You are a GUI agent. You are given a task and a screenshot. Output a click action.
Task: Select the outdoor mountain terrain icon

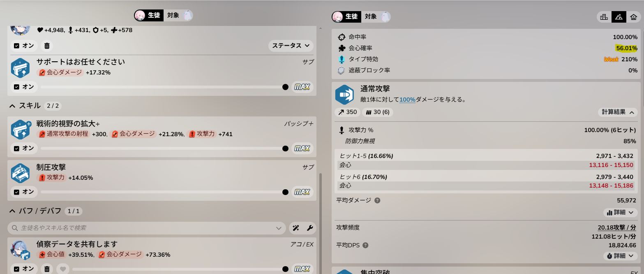click(619, 17)
